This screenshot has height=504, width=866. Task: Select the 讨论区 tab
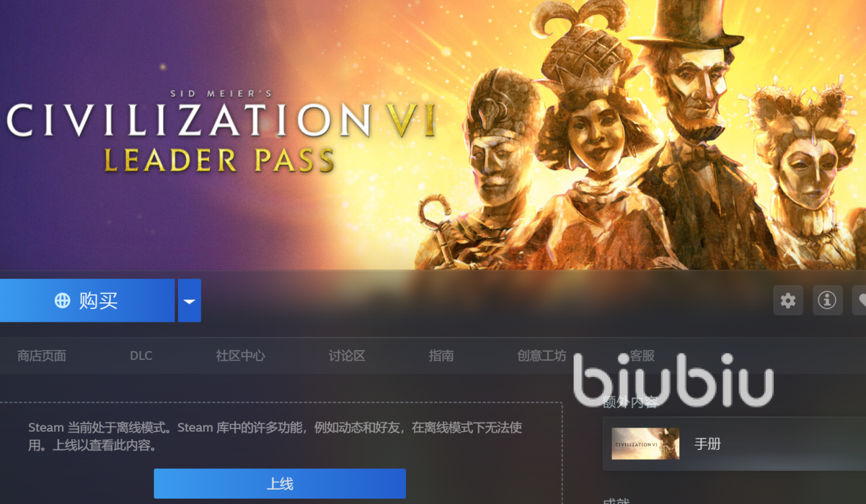[x=347, y=356]
